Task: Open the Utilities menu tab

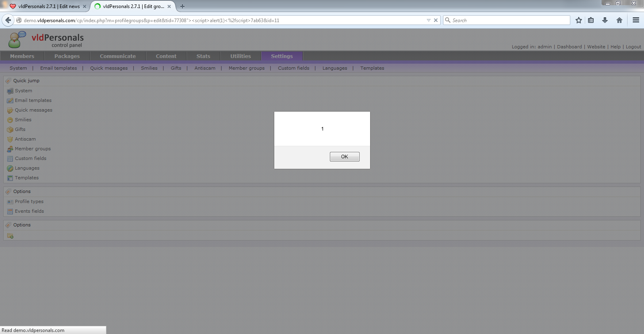Action: 240,56
